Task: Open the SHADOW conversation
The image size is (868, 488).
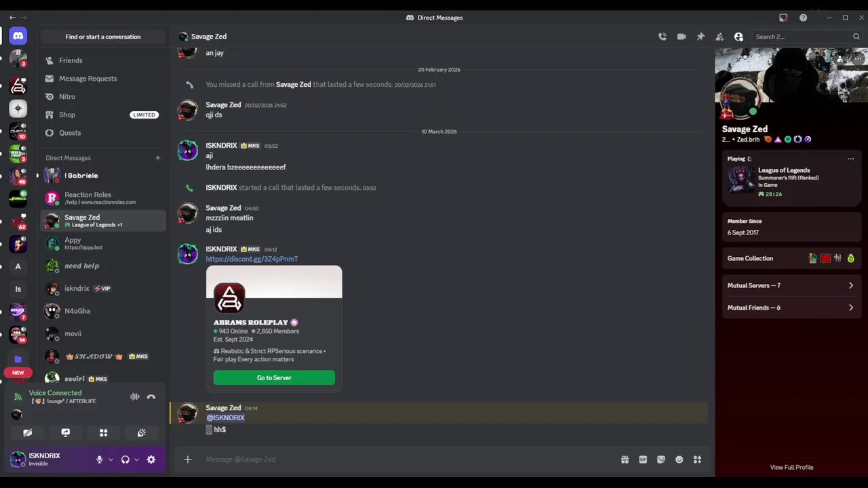Action: (103, 356)
